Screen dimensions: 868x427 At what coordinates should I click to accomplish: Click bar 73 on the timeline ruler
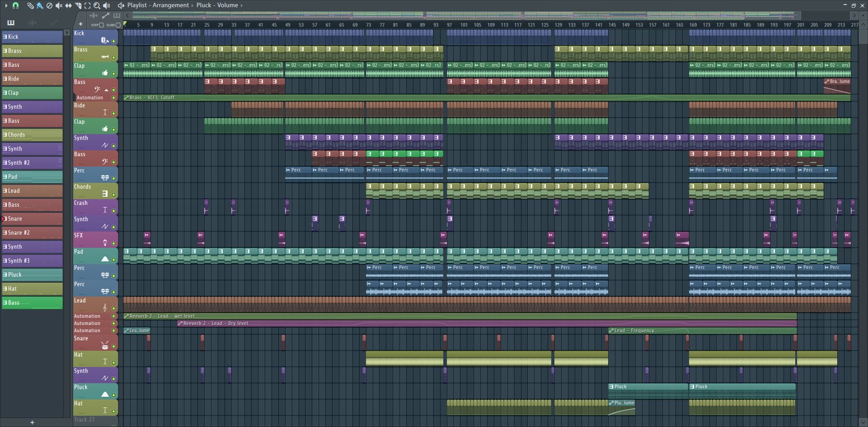coord(368,25)
